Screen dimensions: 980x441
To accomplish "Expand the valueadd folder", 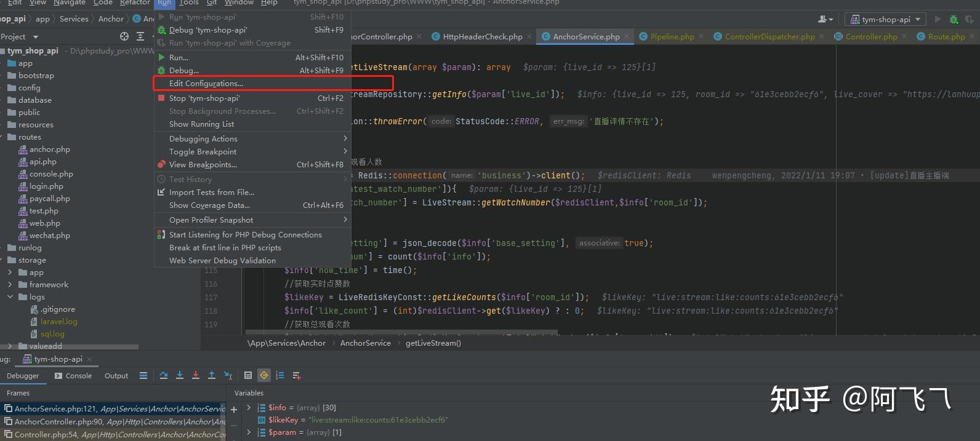I will (10, 346).
